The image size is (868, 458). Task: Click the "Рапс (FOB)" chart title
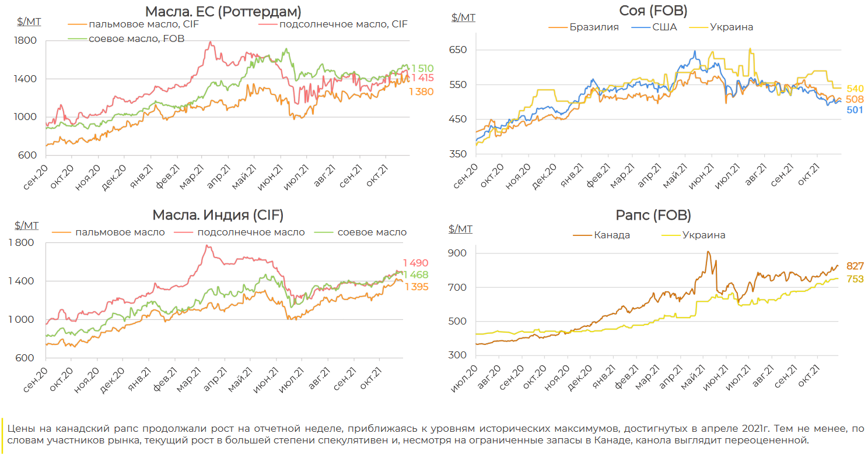653,216
